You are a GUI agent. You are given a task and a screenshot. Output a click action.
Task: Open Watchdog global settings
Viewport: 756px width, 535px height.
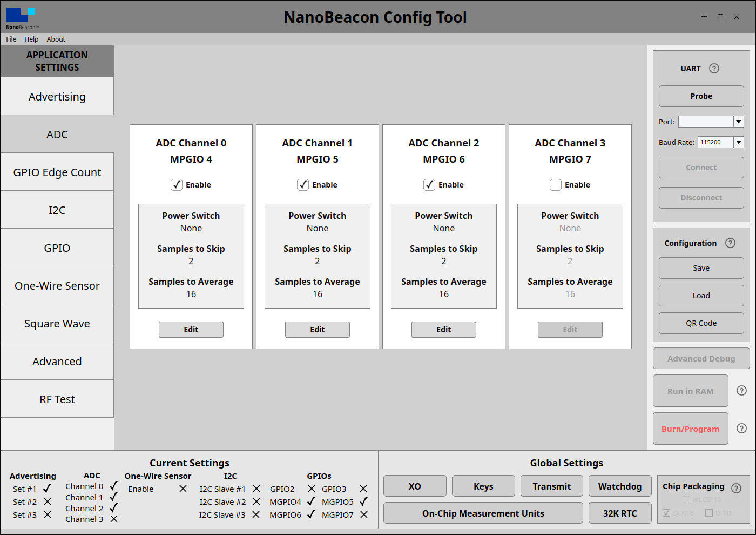pos(620,486)
